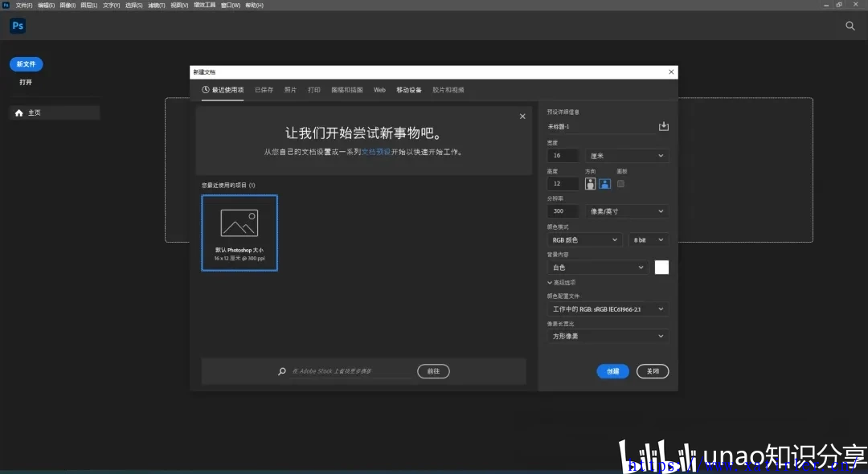Screen dimensions: 868x474
Task: Open the 滤镜(T) menu
Action: pos(157,5)
